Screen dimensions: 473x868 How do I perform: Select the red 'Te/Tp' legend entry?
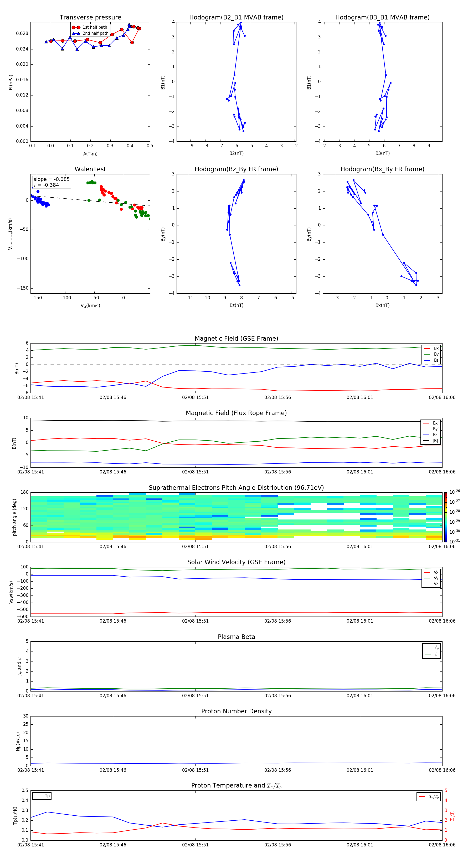(x=429, y=796)
